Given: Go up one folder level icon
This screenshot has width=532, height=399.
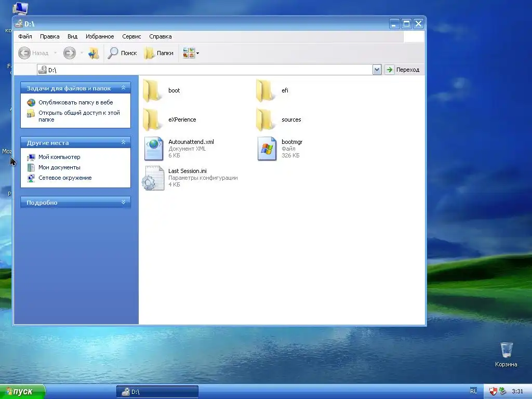Looking at the screenshot, I should click(x=94, y=53).
